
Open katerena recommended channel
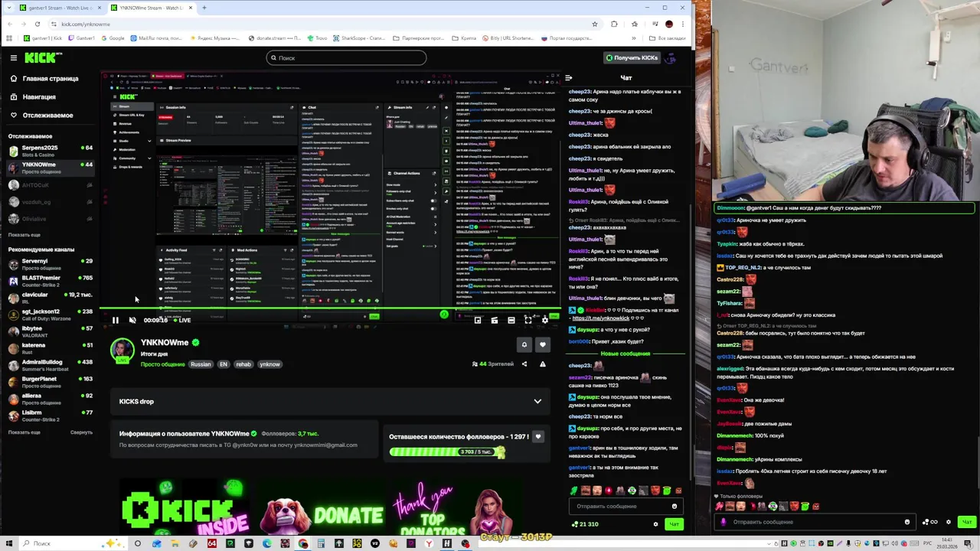[x=50, y=348]
